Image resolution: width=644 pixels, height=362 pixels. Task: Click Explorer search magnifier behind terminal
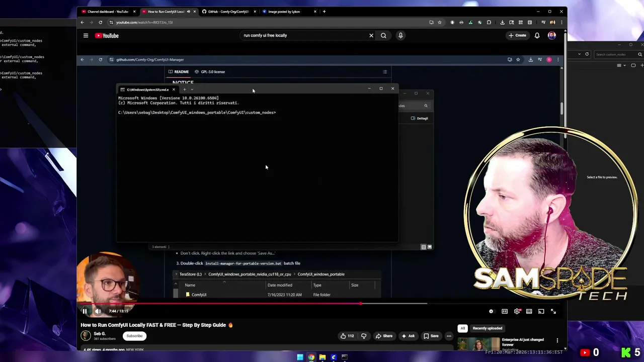click(426, 106)
